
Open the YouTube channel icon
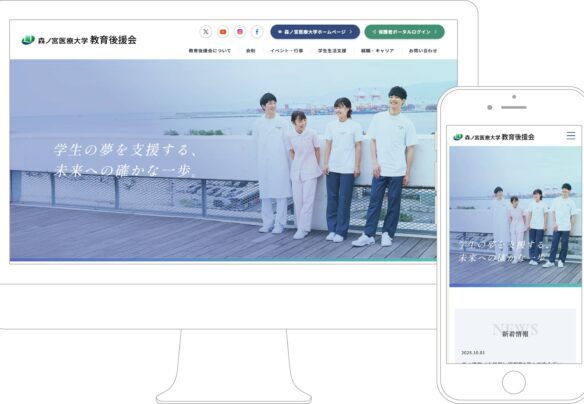click(223, 32)
